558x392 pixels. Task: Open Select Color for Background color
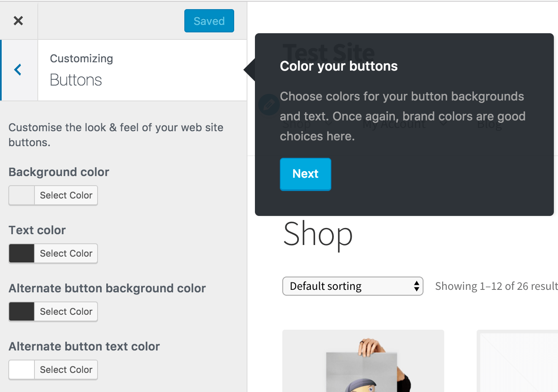pos(66,195)
